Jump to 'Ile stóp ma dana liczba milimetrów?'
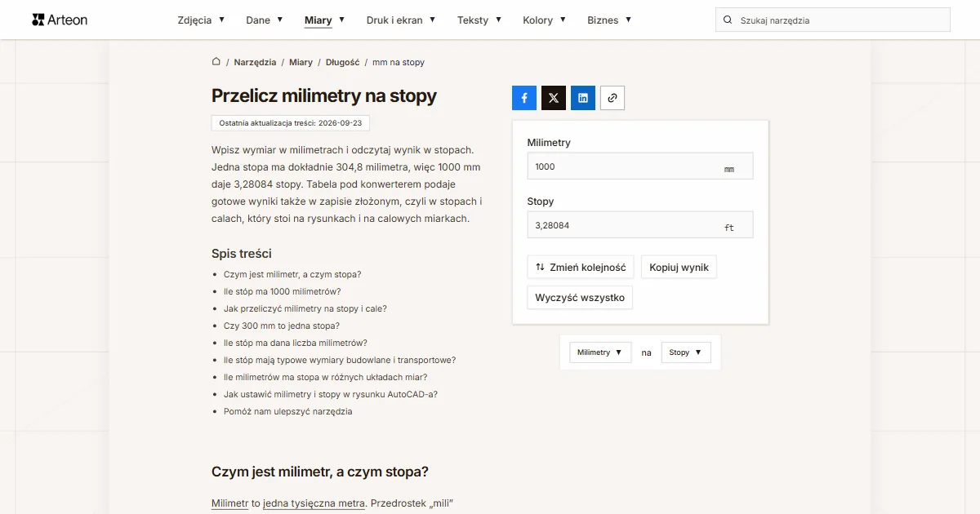 pyautogui.click(x=296, y=343)
